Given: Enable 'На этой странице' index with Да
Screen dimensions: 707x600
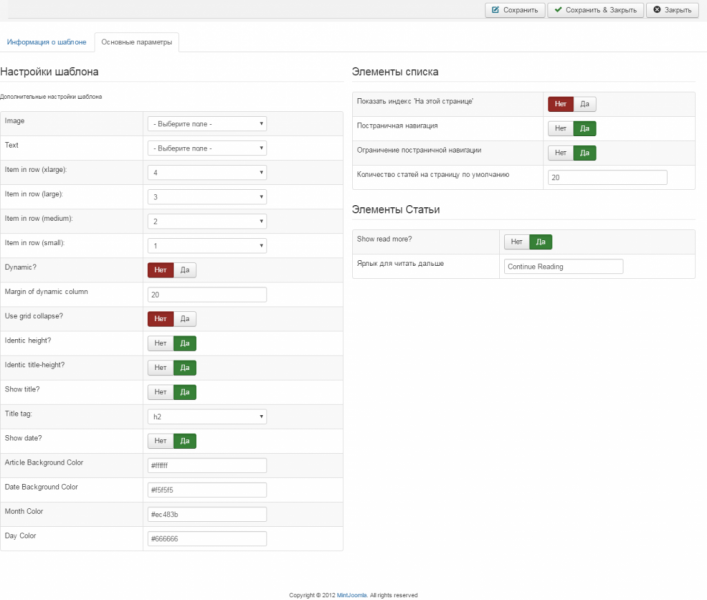Looking at the screenshot, I should point(586,104).
